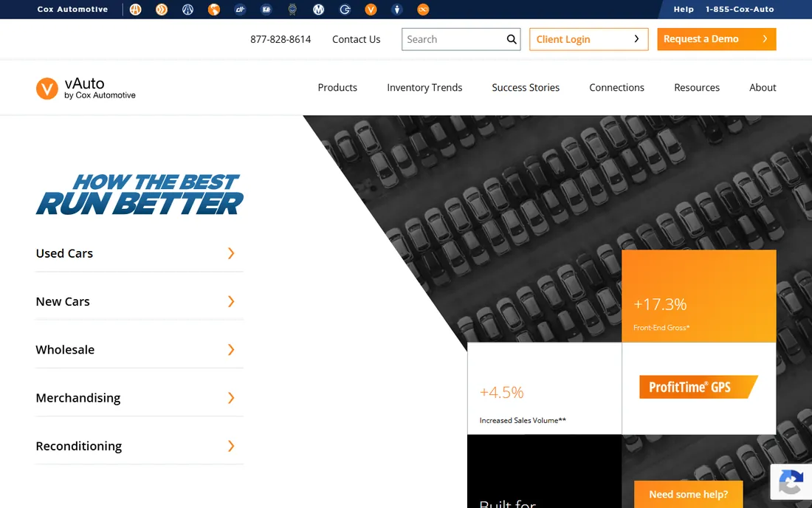Expand the Merchandising chevron
812x508 pixels.
231,398
